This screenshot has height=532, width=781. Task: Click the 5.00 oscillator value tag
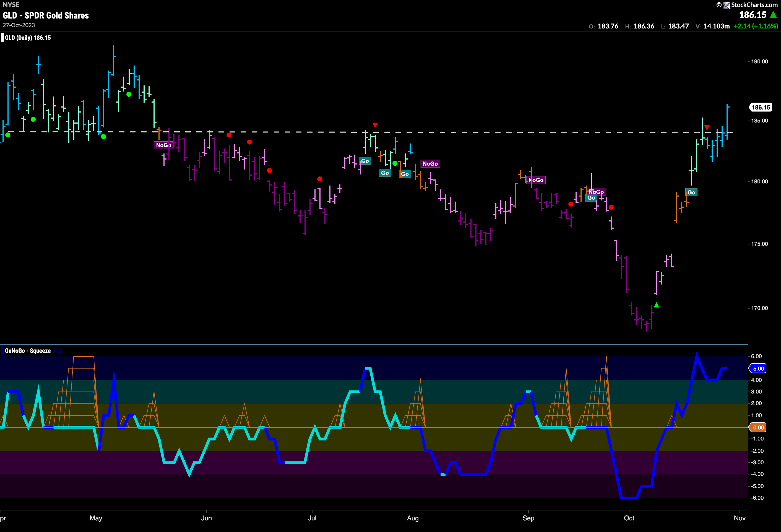[x=758, y=369]
